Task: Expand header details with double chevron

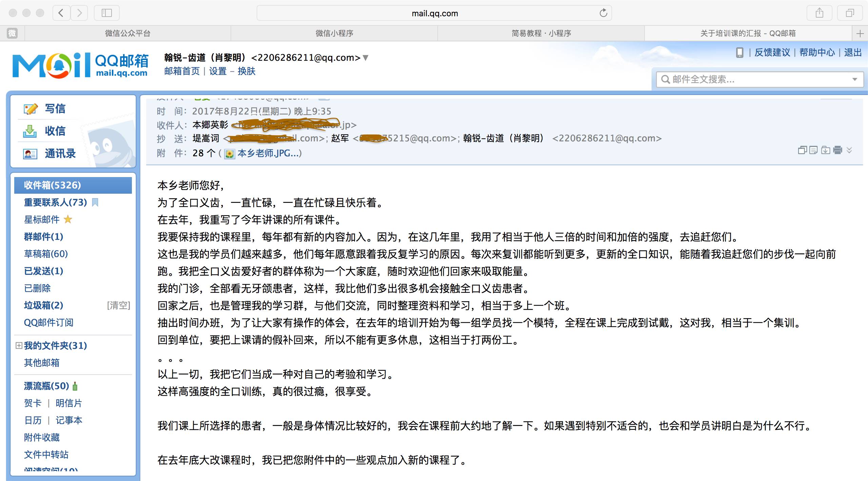Action: tap(849, 150)
